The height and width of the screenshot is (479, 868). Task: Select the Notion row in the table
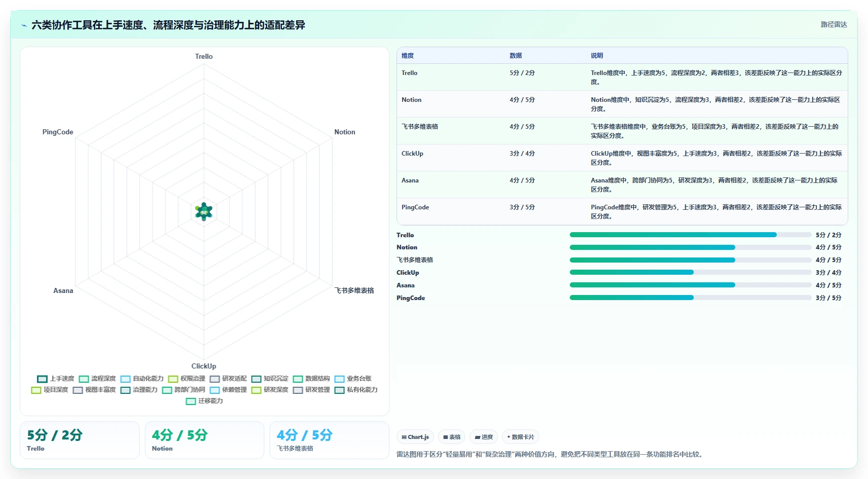[622, 104]
